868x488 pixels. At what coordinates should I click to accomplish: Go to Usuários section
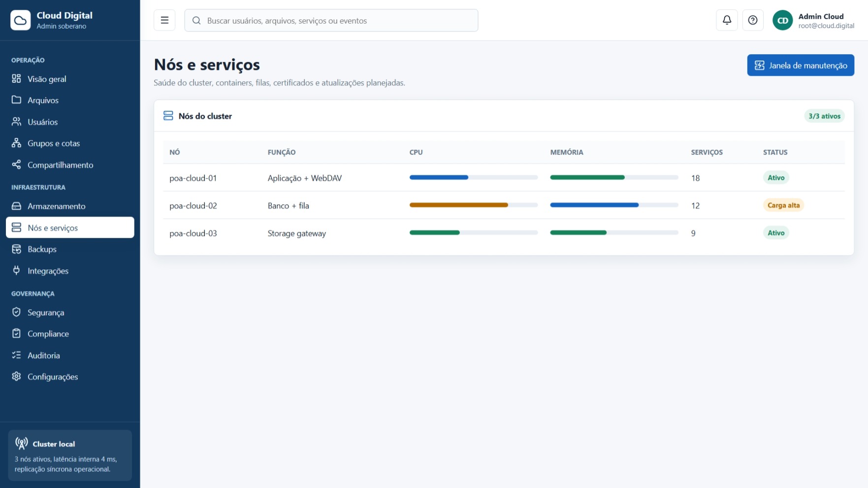[x=70, y=122]
